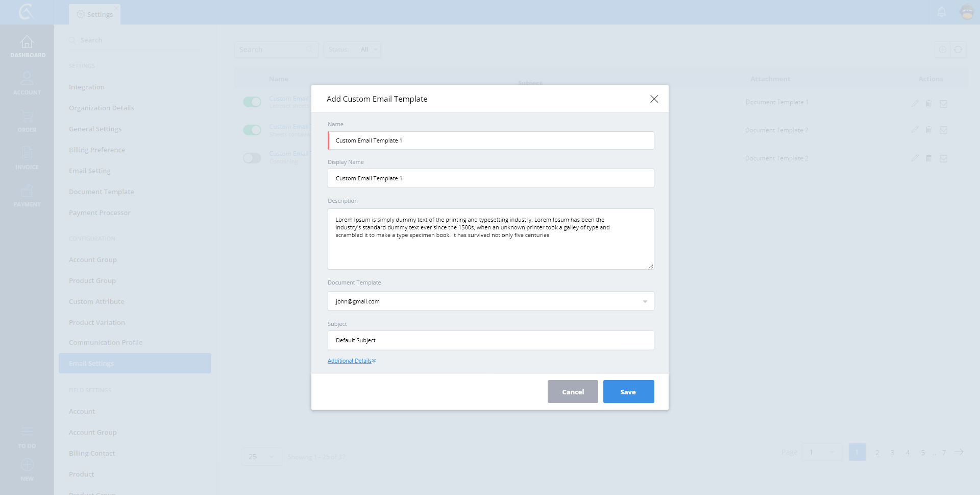
Task: Toggle the second email template switch
Action: click(x=252, y=130)
